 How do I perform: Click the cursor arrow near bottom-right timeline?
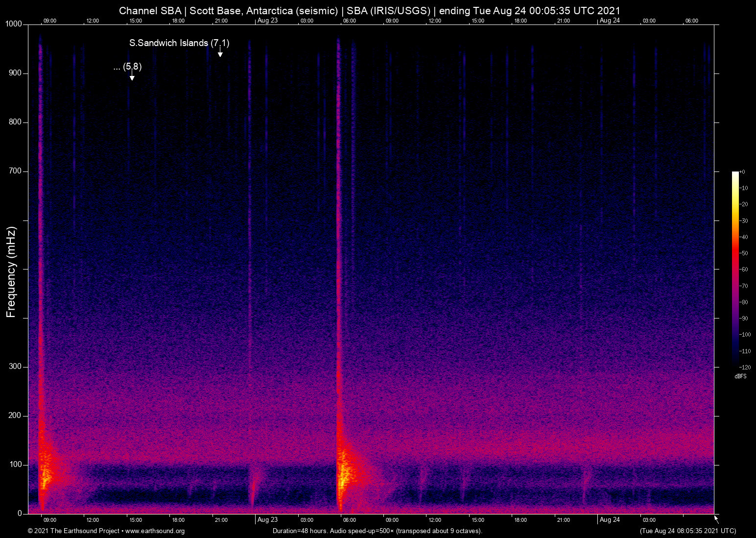coord(715,517)
